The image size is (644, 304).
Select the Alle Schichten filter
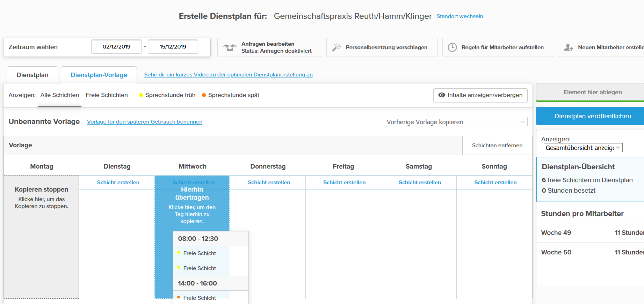point(60,95)
